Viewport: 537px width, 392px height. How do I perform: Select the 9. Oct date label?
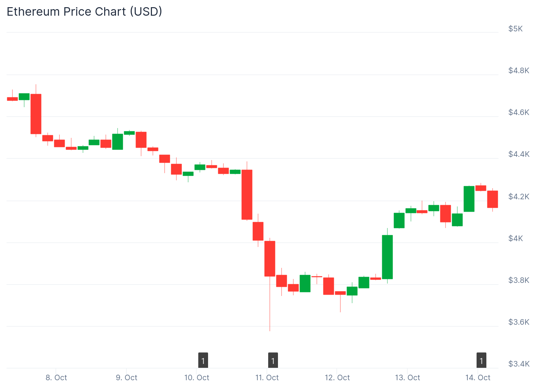[x=126, y=378]
